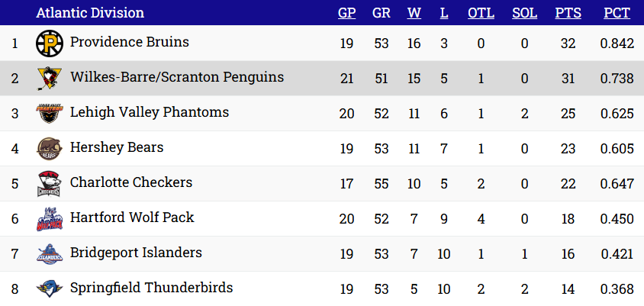Sort the table by GR column

[382, 13]
